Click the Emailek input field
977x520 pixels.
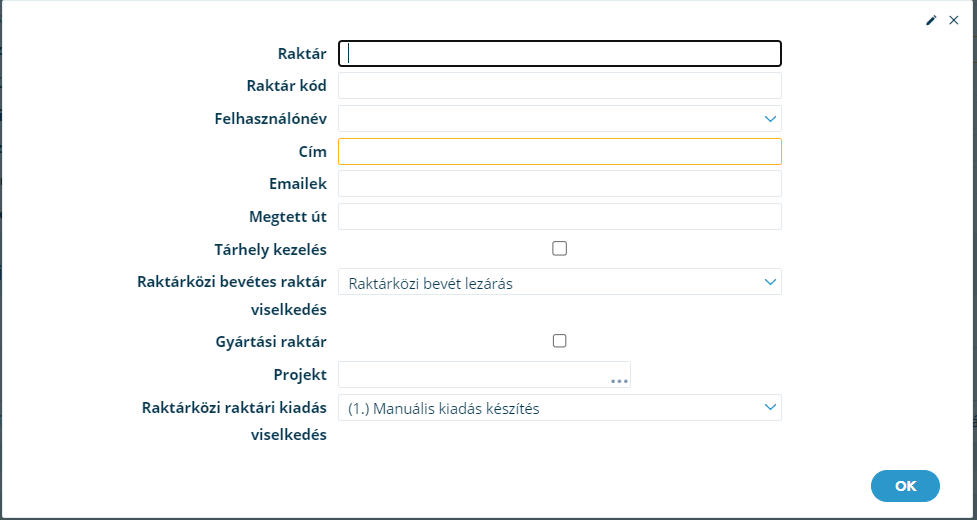(x=560, y=184)
